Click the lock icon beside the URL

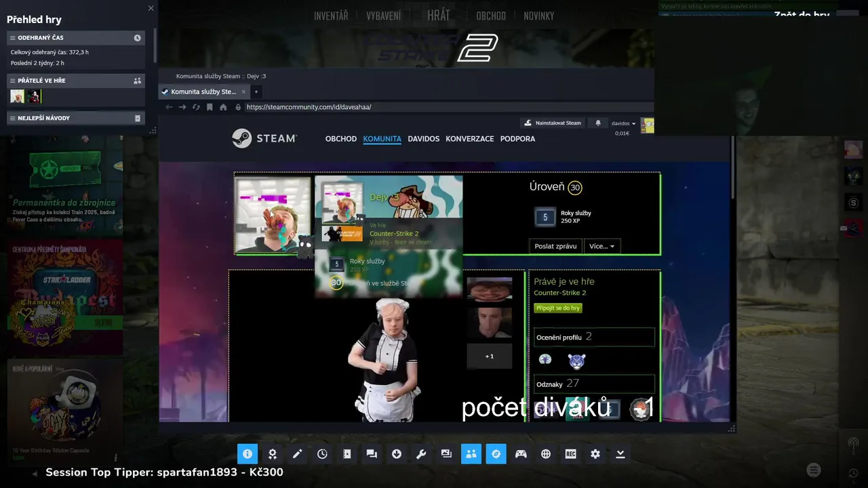pos(238,107)
